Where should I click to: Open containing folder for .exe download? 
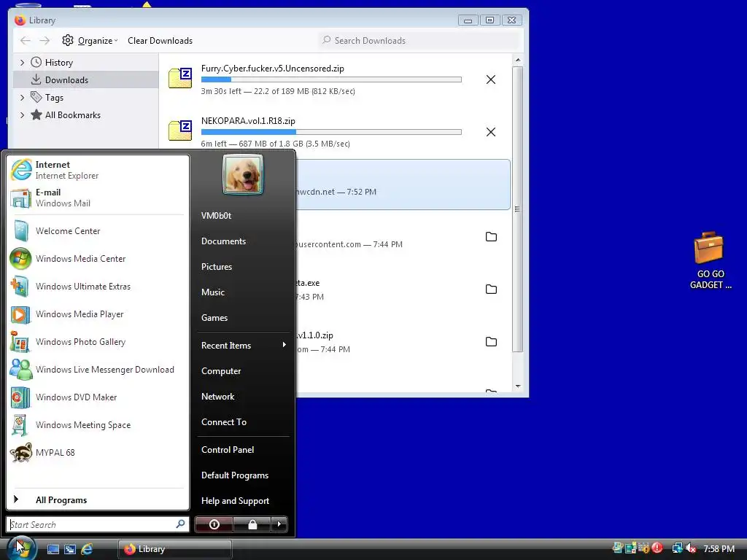(491, 289)
